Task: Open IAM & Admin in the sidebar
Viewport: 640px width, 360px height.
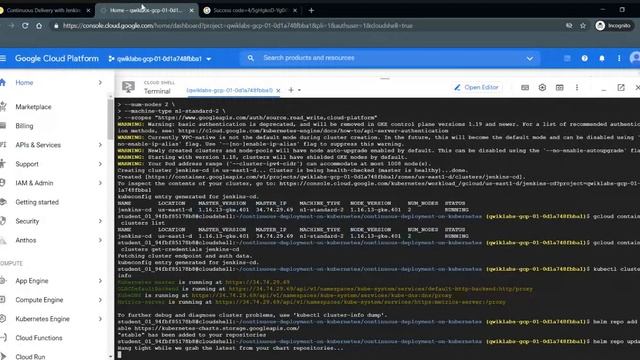Action: 34,183
